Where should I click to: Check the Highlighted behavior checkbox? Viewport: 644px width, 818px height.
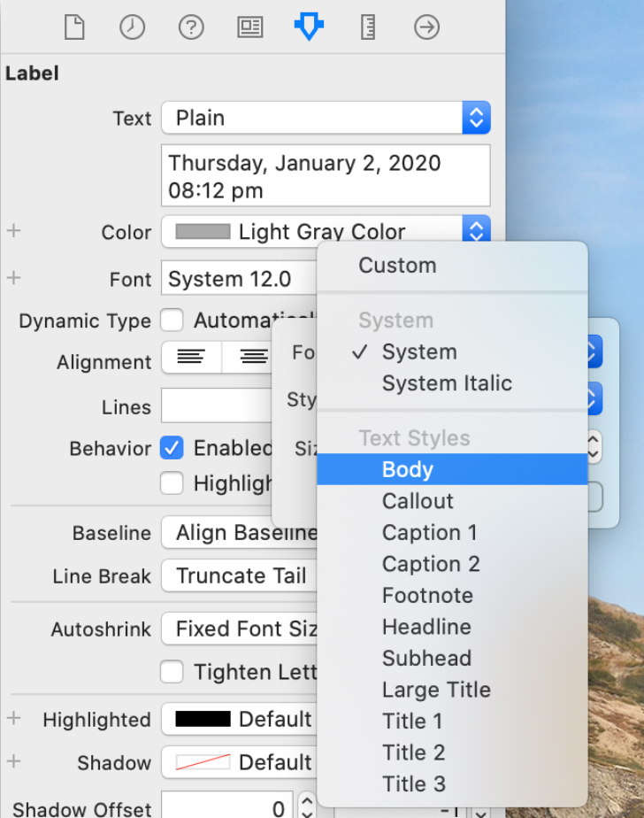172,483
